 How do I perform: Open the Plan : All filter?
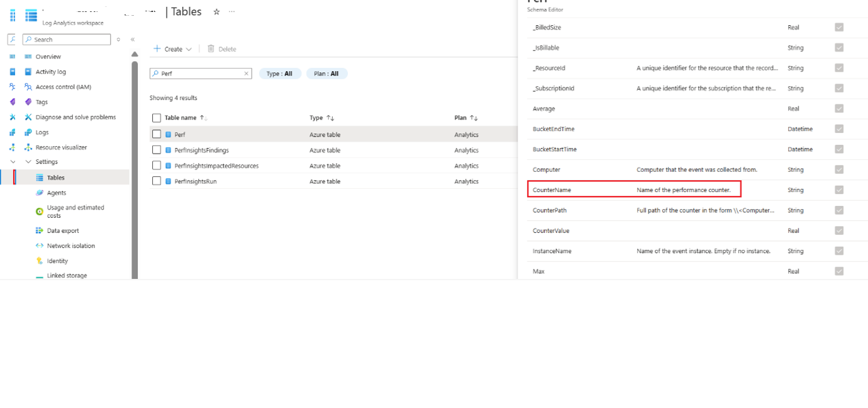coord(327,74)
